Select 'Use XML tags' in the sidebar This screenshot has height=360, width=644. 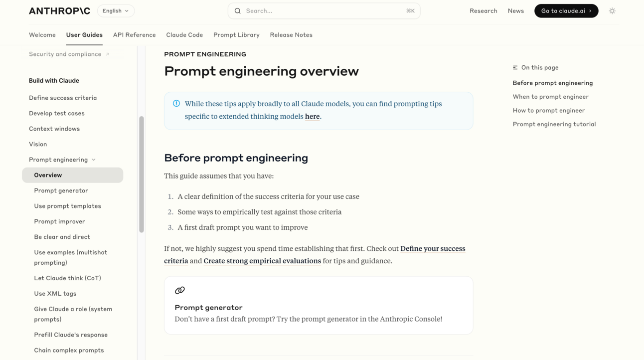click(x=56, y=293)
